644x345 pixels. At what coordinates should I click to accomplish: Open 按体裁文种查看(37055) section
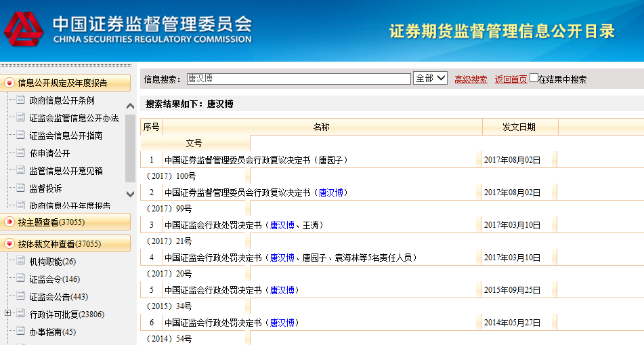tap(65, 244)
